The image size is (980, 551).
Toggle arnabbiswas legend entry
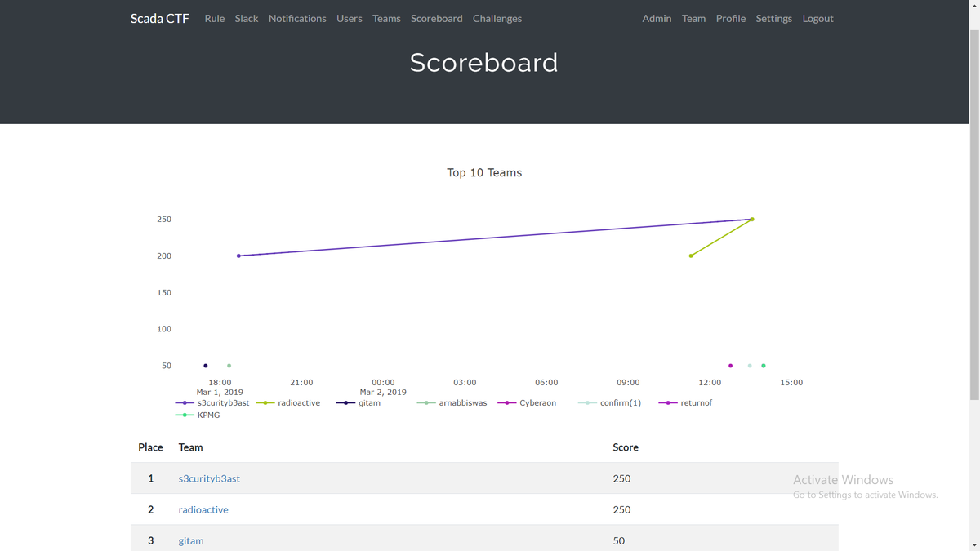(452, 403)
